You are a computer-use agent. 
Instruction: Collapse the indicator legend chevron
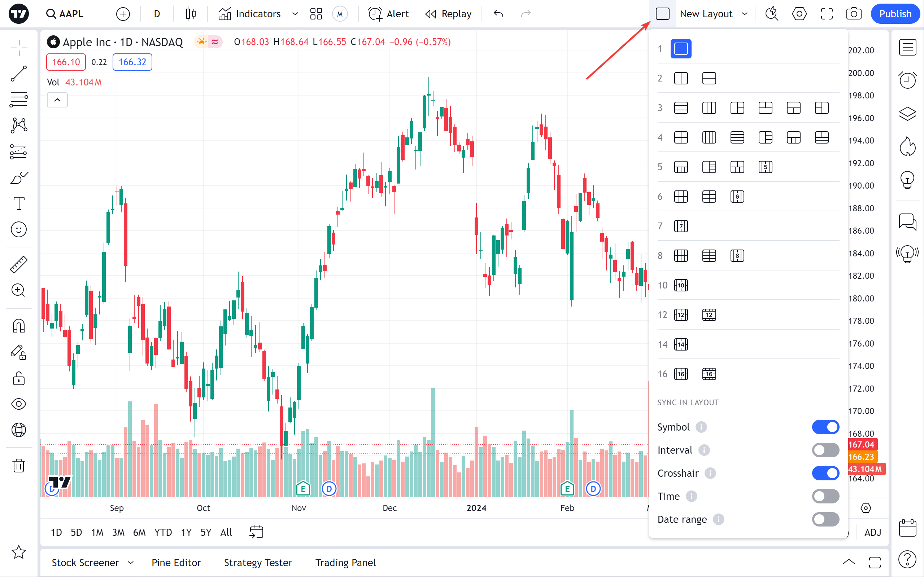[57, 100]
